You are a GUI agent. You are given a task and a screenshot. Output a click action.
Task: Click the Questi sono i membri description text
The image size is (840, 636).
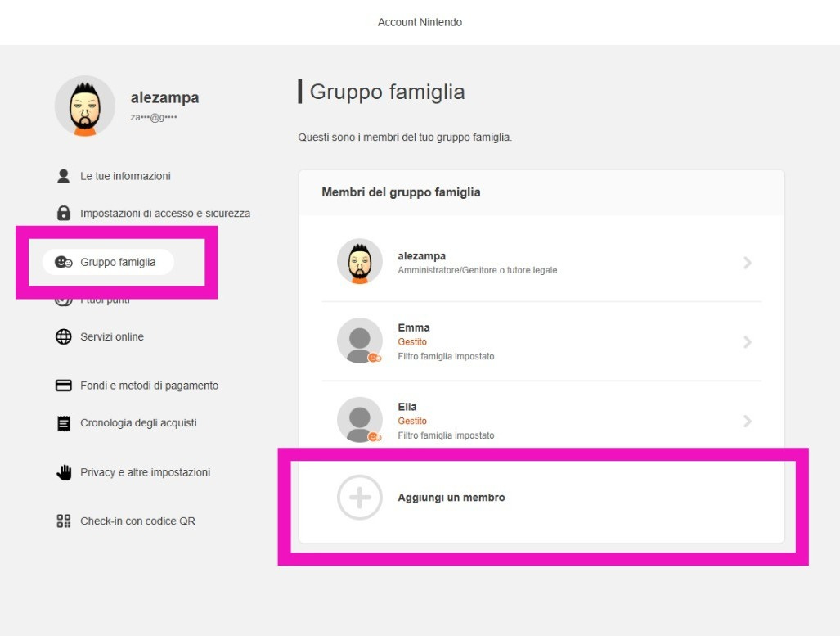pos(405,138)
